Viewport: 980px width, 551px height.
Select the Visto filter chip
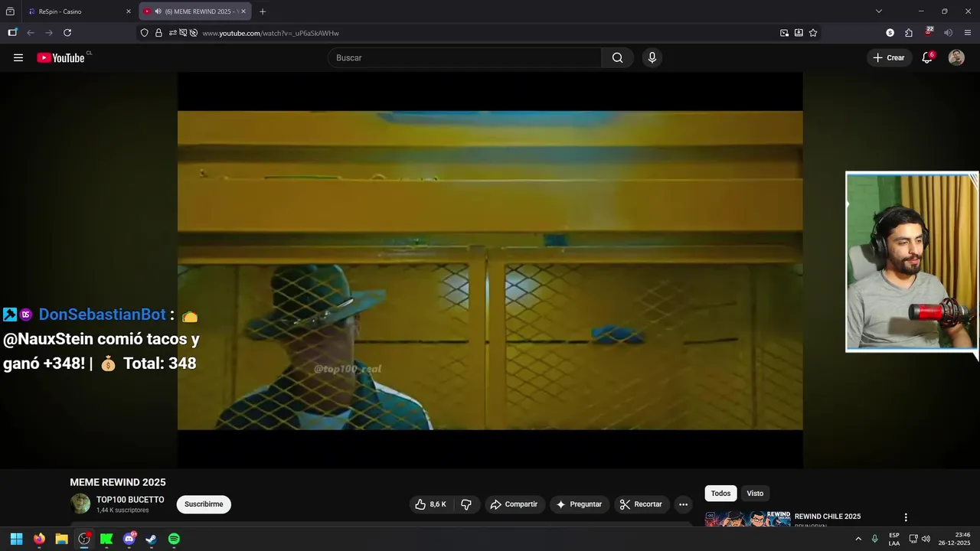click(x=755, y=494)
